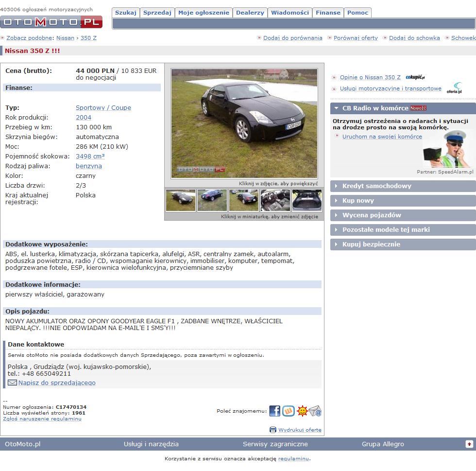Click the phone number +48 665049211
The width and height of the screenshot is (476, 471).
46,373
